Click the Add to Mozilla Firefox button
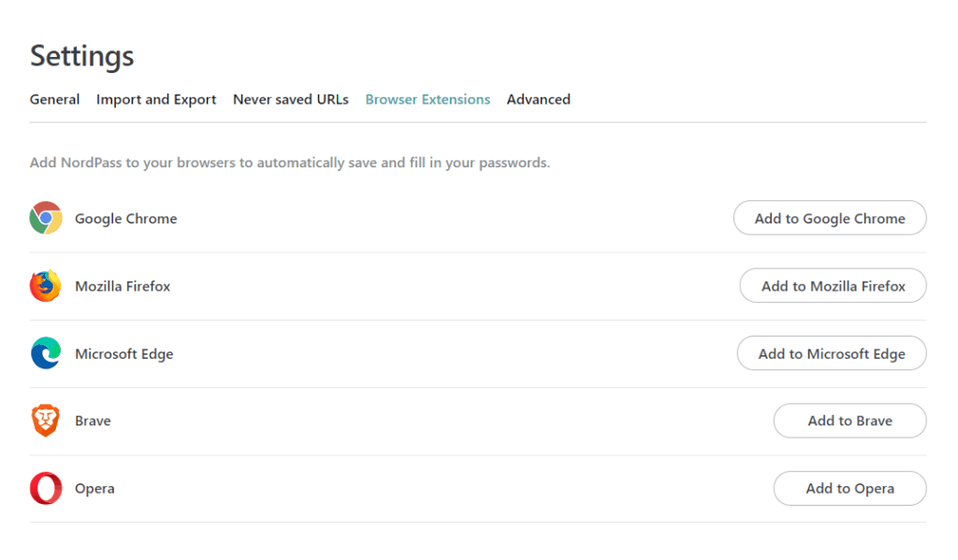958x560 pixels. point(833,285)
